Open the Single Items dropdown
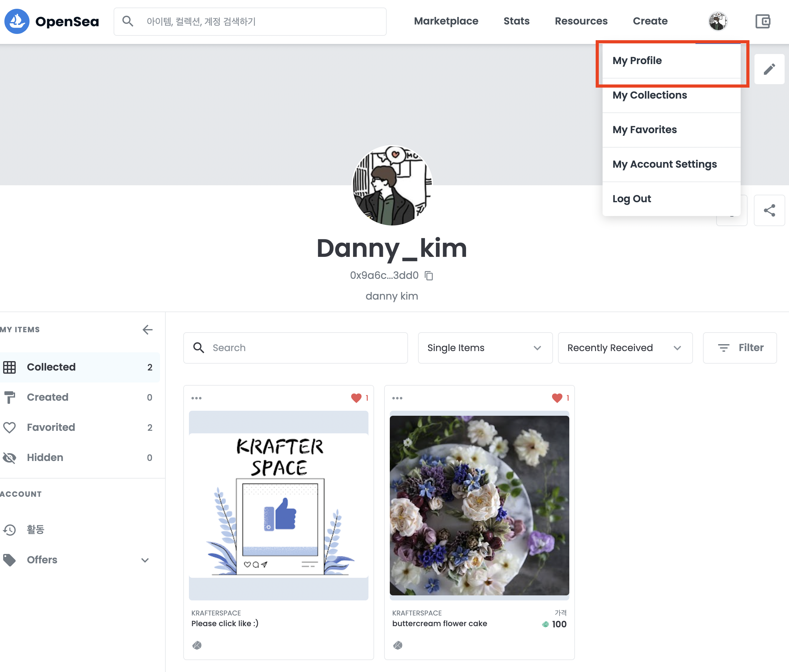 click(485, 348)
